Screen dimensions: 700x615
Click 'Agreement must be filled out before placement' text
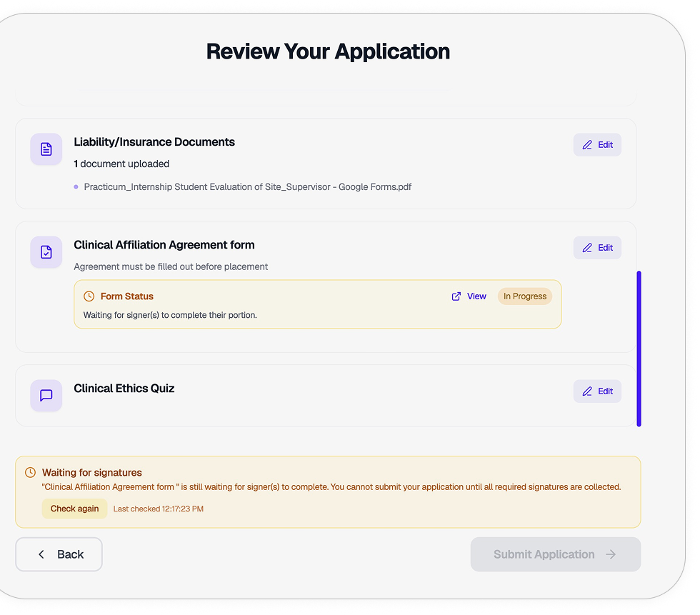point(171,267)
